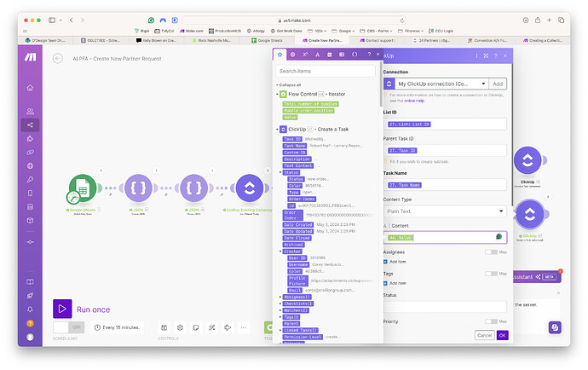Open scenario settings gear in controls
Image resolution: width=588 pixels, height=370 pixels.
coord(180,327)
